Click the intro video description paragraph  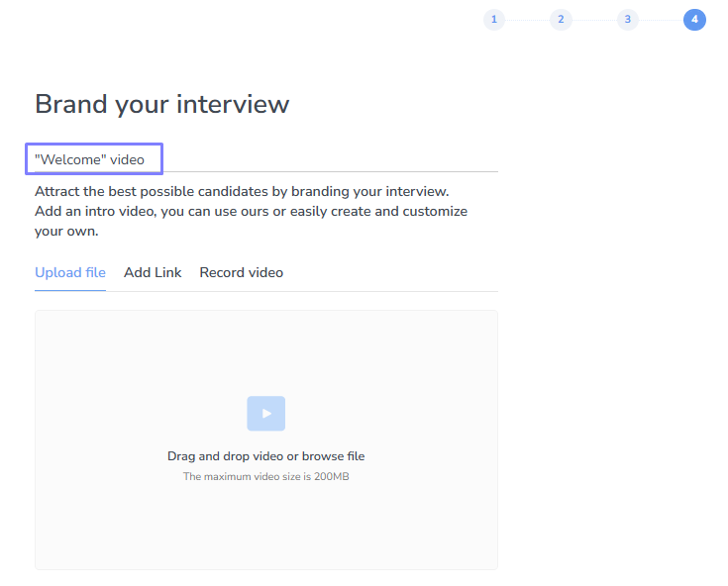click(x=251, y=211)
